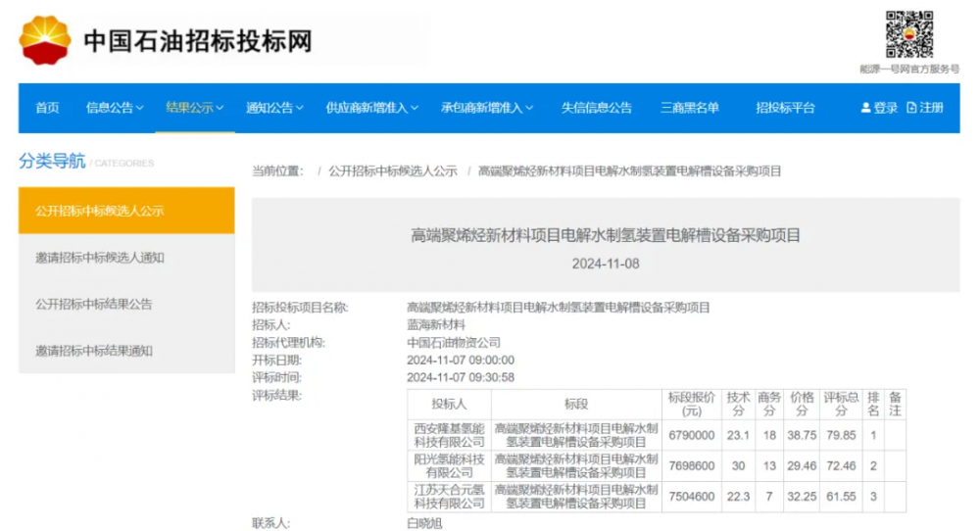Open the 三商黑名单 menu item
The image size is (980, 531).
click(690, 108)
